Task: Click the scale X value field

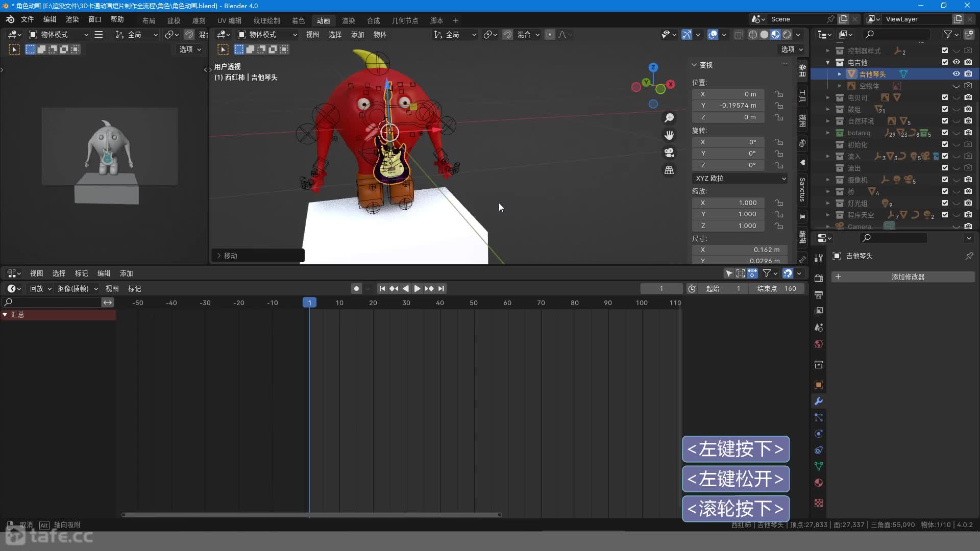Action: click(728, 203)
